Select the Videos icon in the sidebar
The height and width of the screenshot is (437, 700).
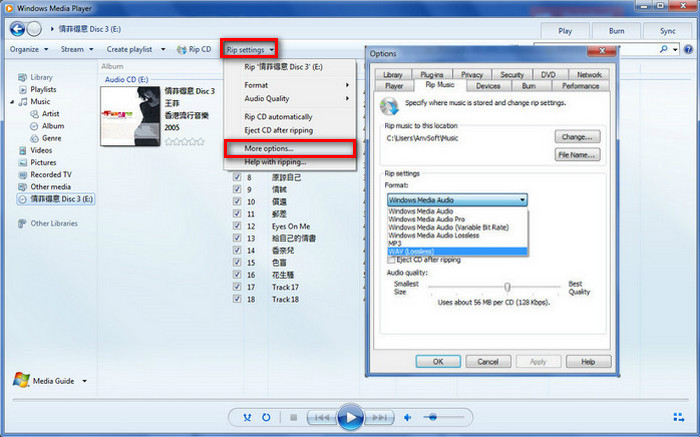(x=22, y=150)
